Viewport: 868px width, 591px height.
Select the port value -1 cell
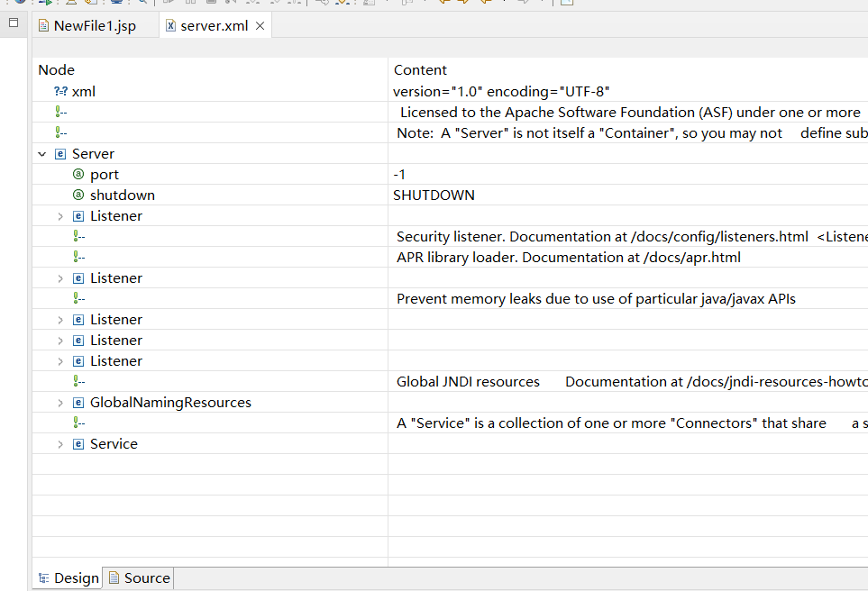pos(627,174)
